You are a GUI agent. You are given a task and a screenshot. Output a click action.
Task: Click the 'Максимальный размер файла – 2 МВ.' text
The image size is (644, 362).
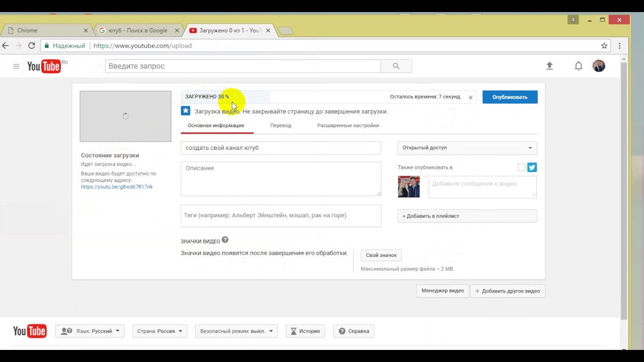point(408,269)
